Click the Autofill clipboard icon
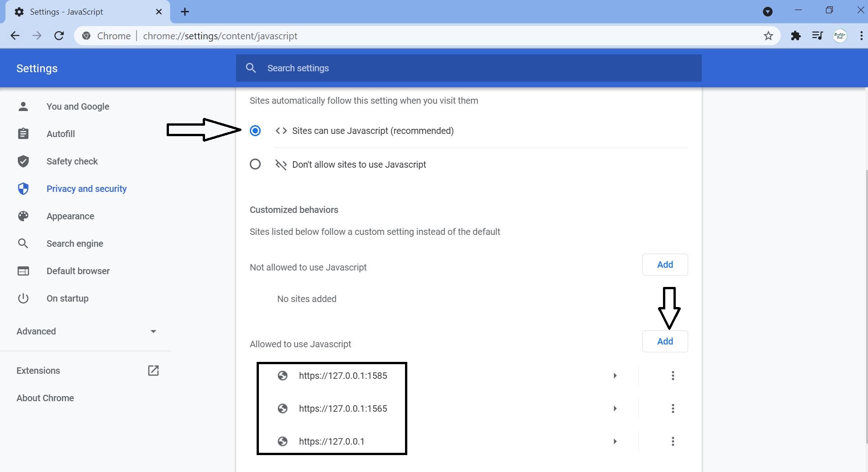Screen dimensions: 868x472 (23, 134)
